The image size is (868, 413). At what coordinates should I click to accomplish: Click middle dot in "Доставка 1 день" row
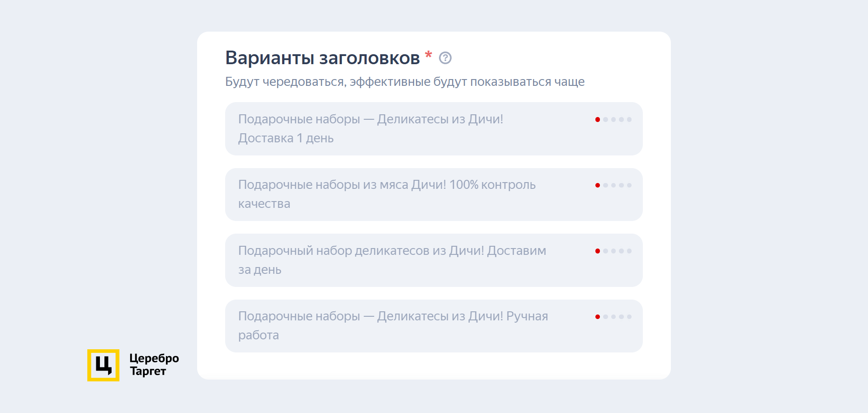[x=613, y=120]
